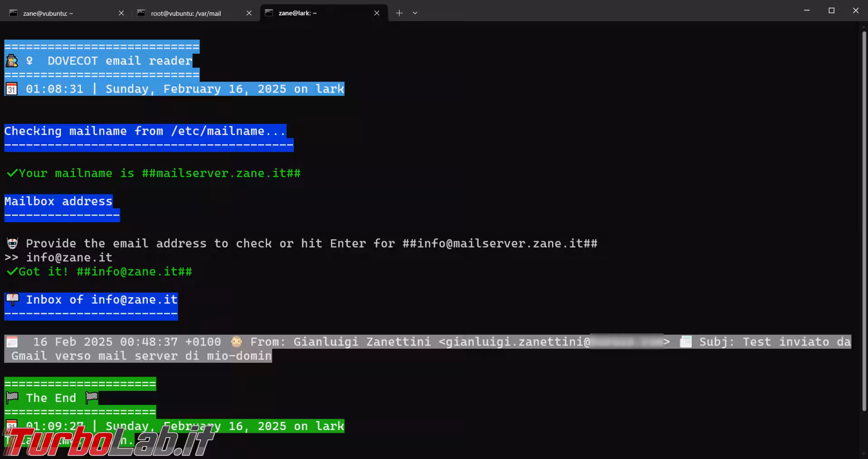Click the terminal vertical scrollbar
The image size is (868, 459).
tap(864, 221)
